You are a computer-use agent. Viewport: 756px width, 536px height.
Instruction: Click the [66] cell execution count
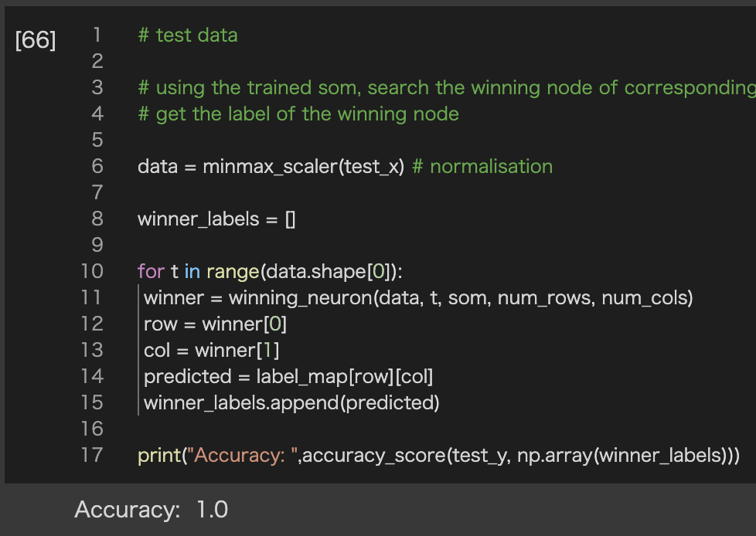pyautogui.click(x=36, y=40)
